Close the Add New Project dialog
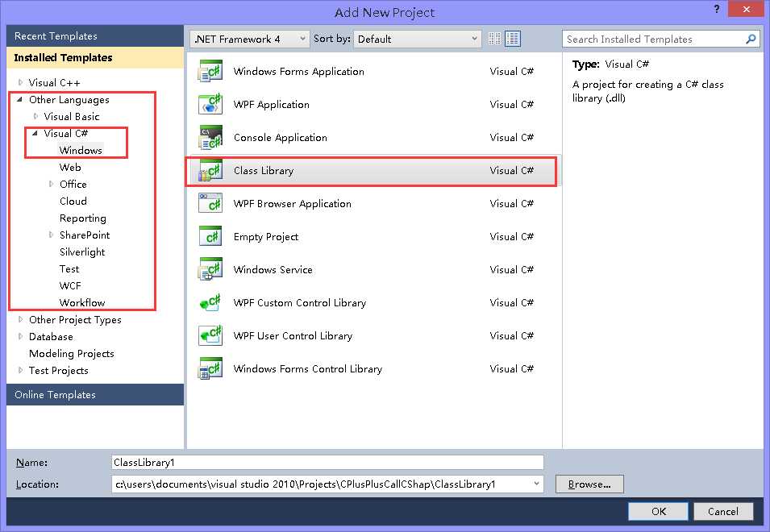 [x=746, y=9]
